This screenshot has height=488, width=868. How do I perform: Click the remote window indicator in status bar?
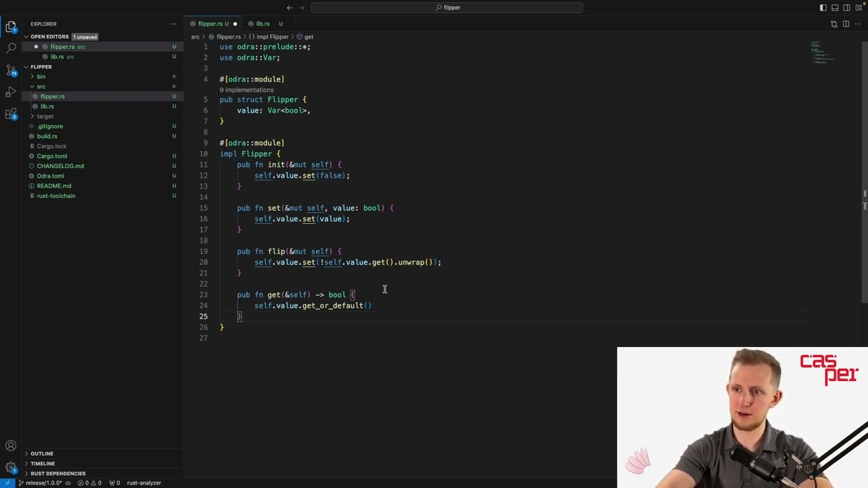point(7,483)
